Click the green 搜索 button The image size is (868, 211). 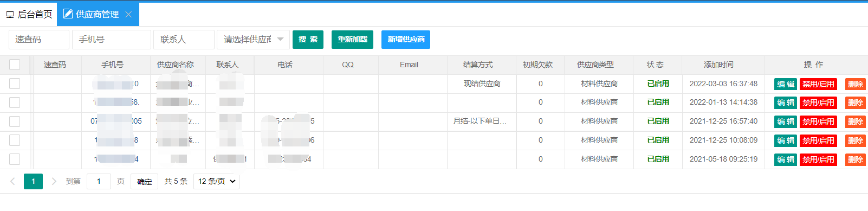(308, 40)
